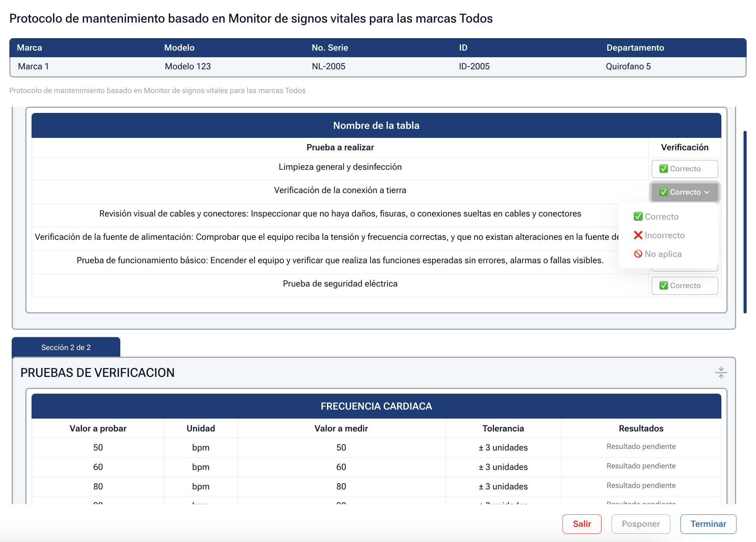756x542 pixels.
Task: Open verification dropdown for Prueba de seguridad eléctrica
Action: (684, 286)
